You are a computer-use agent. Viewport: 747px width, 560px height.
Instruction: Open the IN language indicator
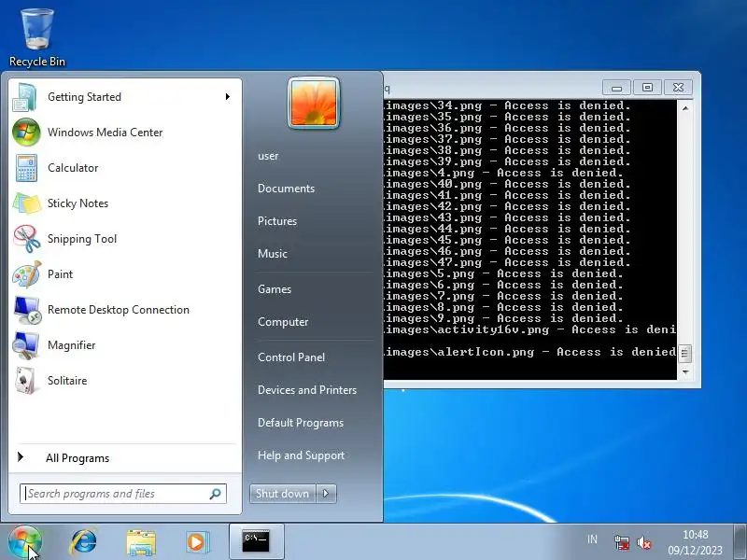[592, 539]
